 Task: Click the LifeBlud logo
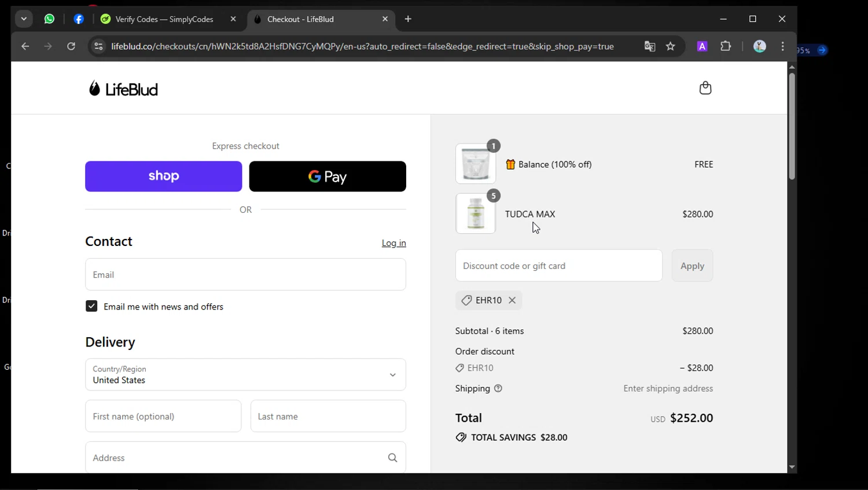(123, 89)
